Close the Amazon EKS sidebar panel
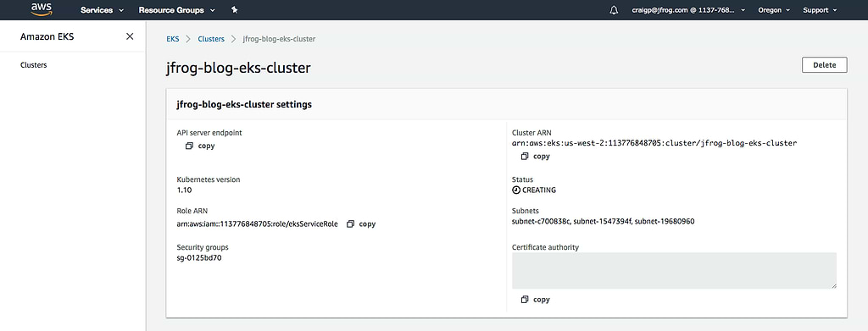This screenshot has width=868, height=331. click(130, 36)
